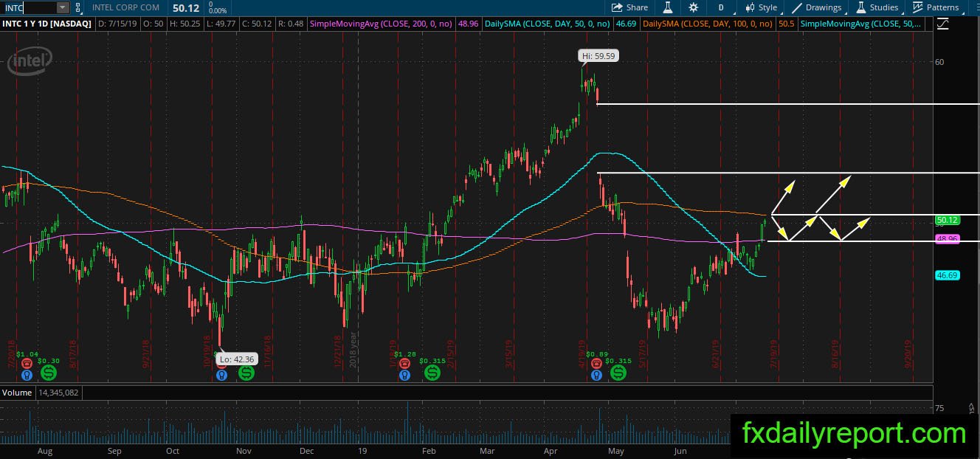Select the truncated SimpleMovingAvg (CLOSE, 50,... label
980x459 pixels.
861,24
